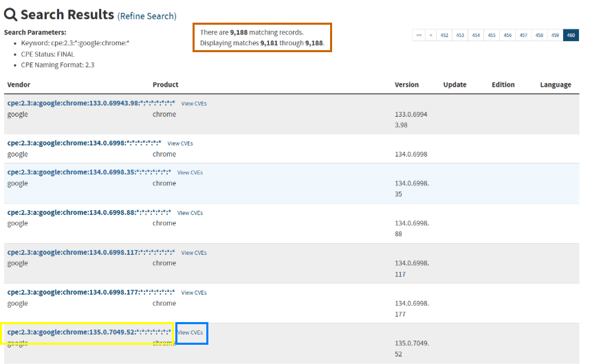Go to results page 455
Viewport: 590px width, 364px height.
click(x=492, y=35)
